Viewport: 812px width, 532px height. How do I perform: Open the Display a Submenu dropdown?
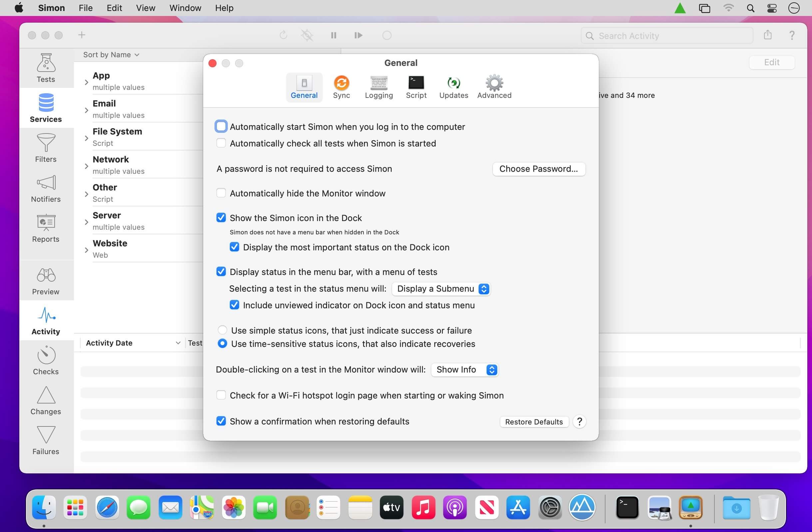(x=441, y=289)
